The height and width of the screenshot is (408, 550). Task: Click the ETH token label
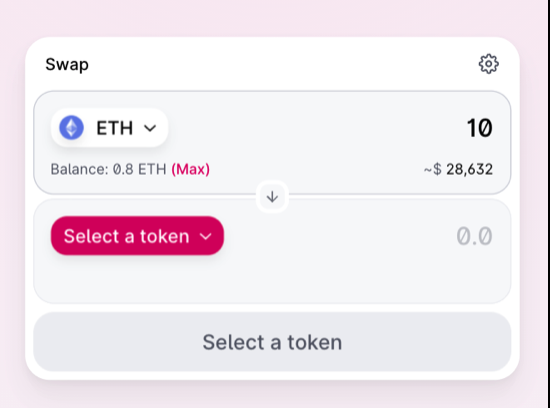point(115,128)
